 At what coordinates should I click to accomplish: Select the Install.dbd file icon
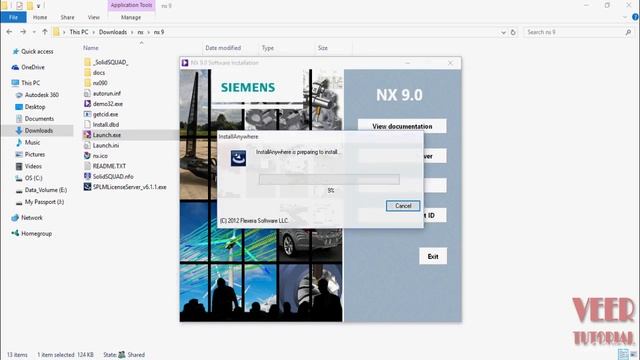(x=87, y=124)
